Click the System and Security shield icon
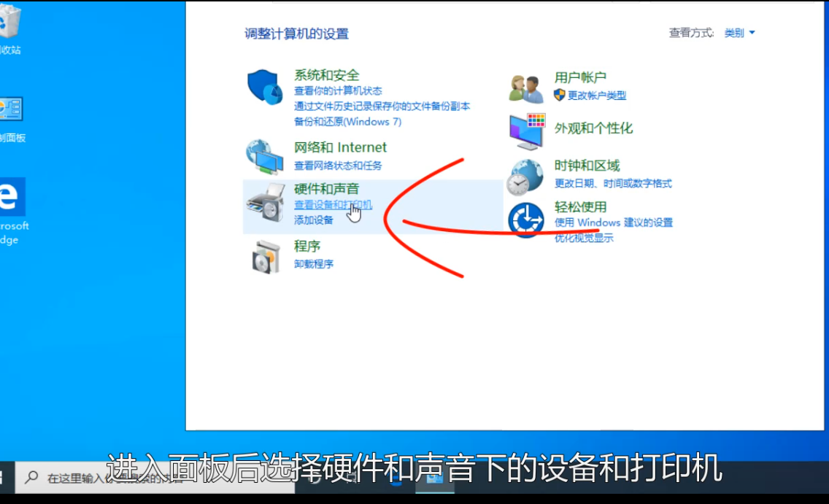This screenshot has width=829, height=504. pyautogui.click(x=265, y=88)
